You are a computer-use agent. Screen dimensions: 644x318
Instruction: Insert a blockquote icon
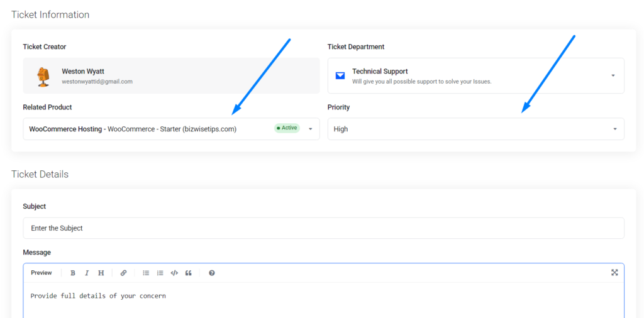pyautogui.click(x=189, y=273)
